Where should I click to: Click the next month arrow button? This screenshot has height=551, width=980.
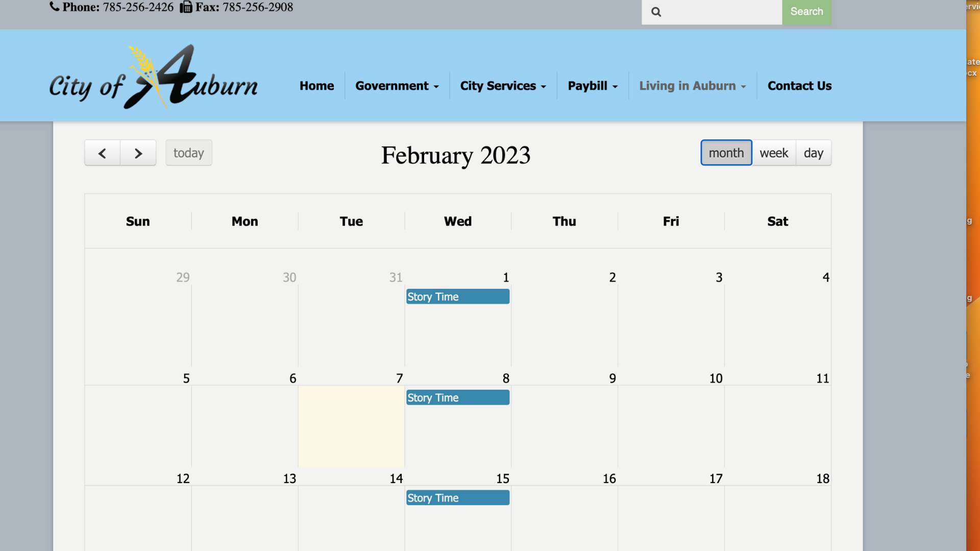click(138, 153)
